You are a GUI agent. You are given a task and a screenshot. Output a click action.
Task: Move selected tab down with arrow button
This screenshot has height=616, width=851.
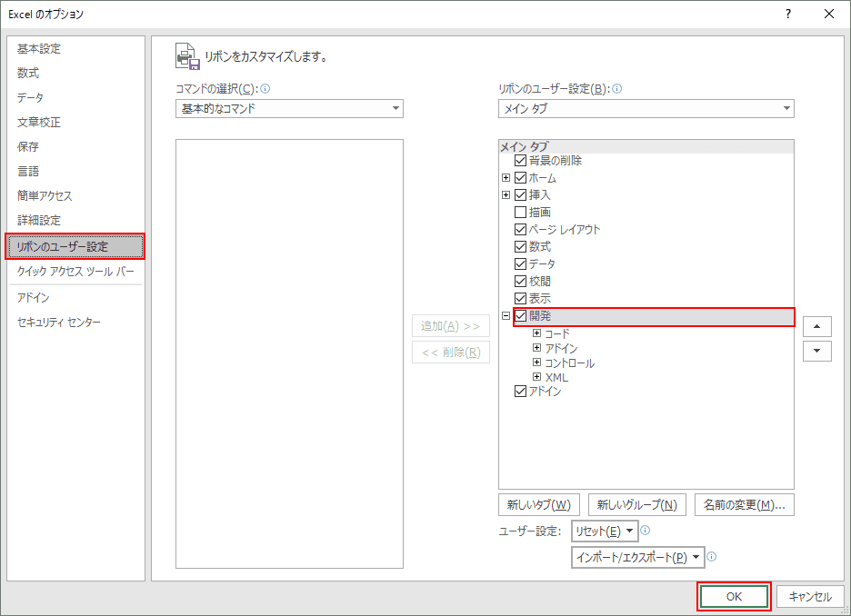(x=816, y=351)
